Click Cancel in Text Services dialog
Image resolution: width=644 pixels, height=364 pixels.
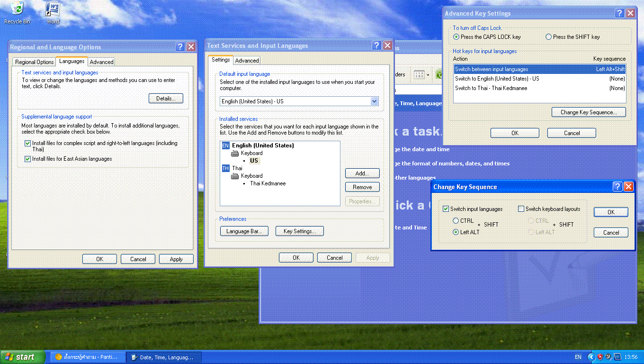(x=334, y=258)
